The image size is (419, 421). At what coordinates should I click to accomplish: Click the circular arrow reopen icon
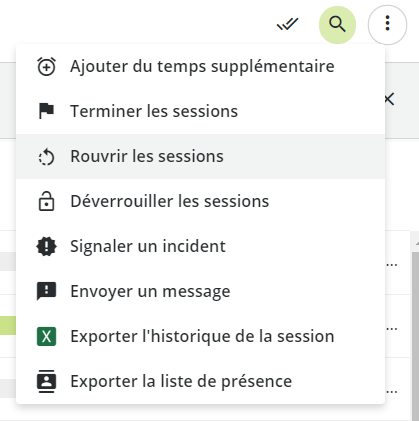[46, 157]
